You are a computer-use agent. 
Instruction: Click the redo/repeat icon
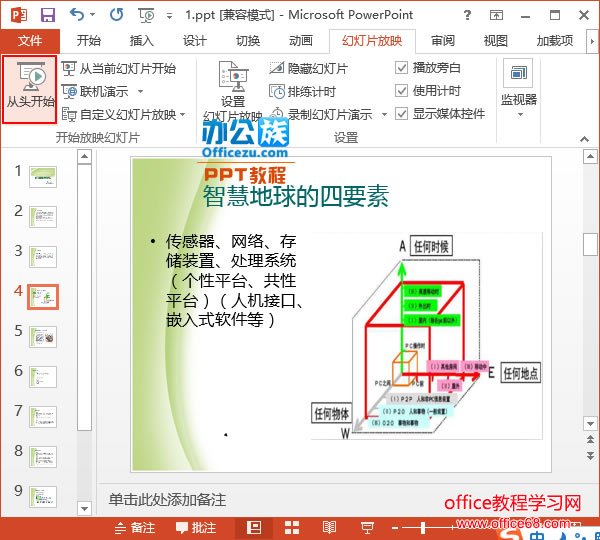pyautogui.click(x=116, y=15)
